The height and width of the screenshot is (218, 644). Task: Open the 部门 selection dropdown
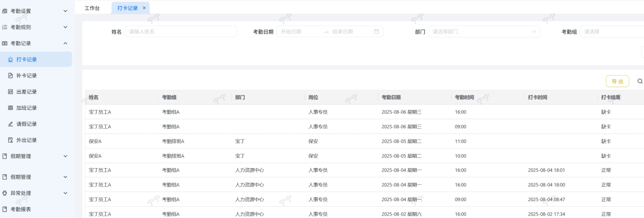point(483,32)
